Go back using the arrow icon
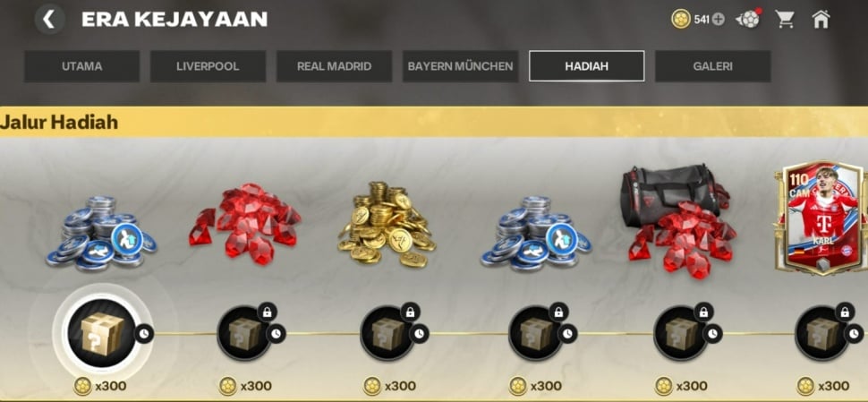This screenshot has height=402, width=868. click(x=50, y=20)
